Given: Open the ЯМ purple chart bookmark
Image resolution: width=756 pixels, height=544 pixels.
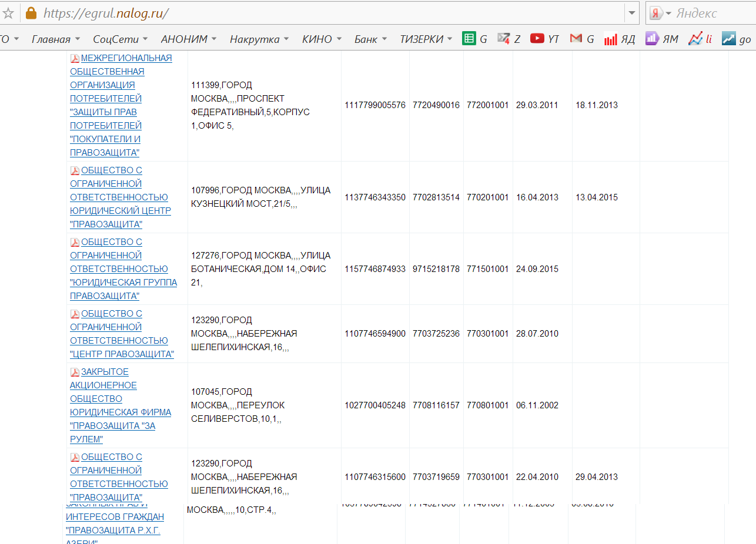Looking at the screenshot, I should click(661, 39).
